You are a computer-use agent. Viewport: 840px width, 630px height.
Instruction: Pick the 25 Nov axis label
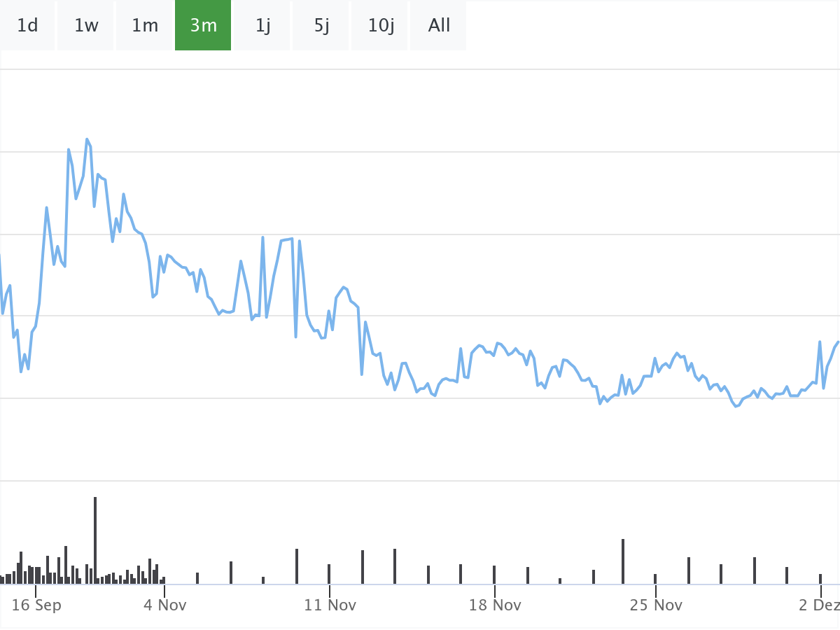click(656, 605)
